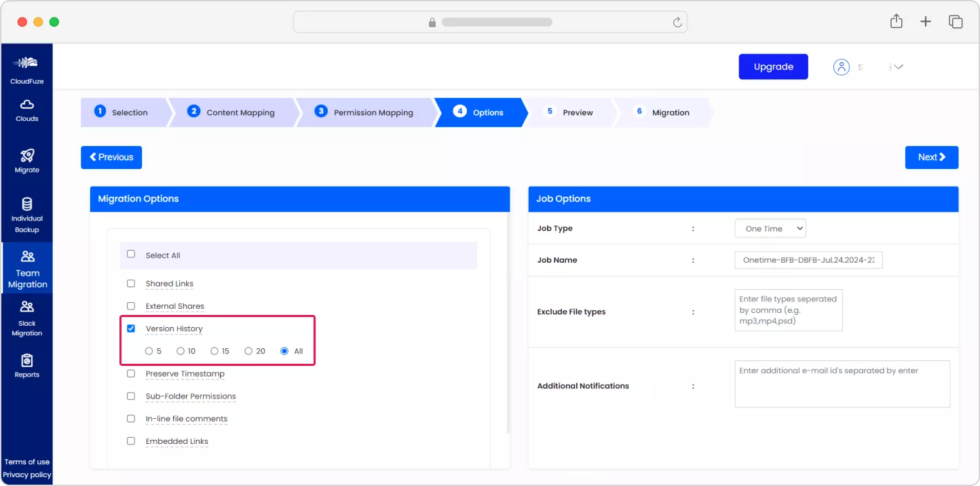Click the browser address bar

(x=490, y=22)
